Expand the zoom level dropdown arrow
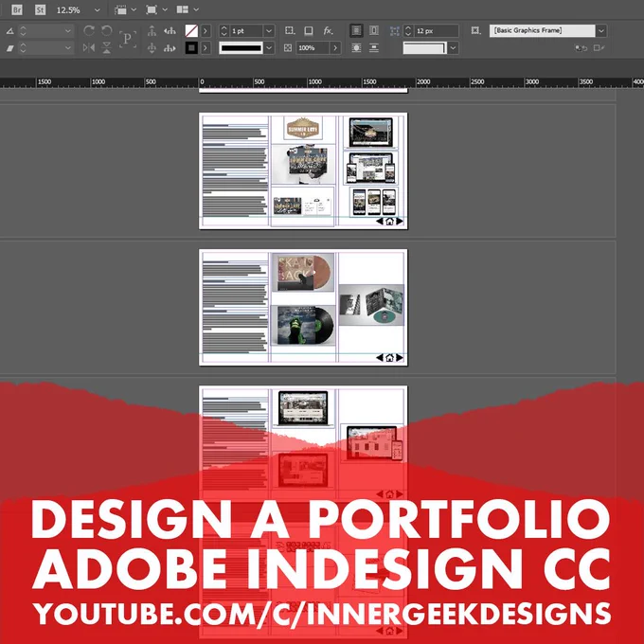This screenshot has width=644, height=644. 98,9
